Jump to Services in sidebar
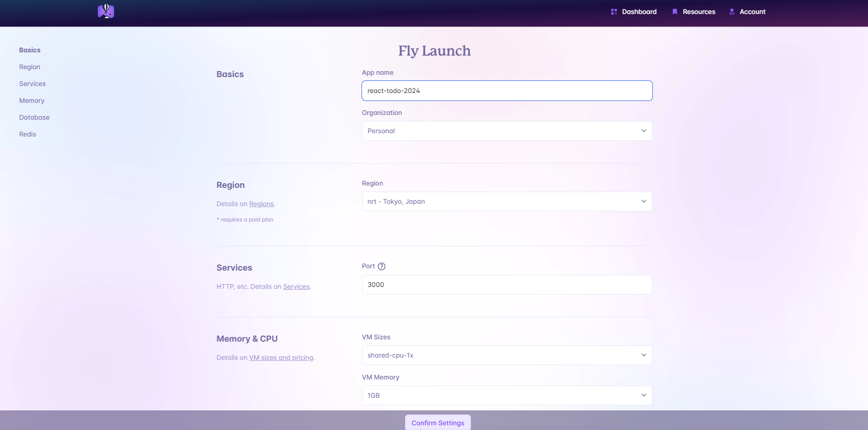 32,84
